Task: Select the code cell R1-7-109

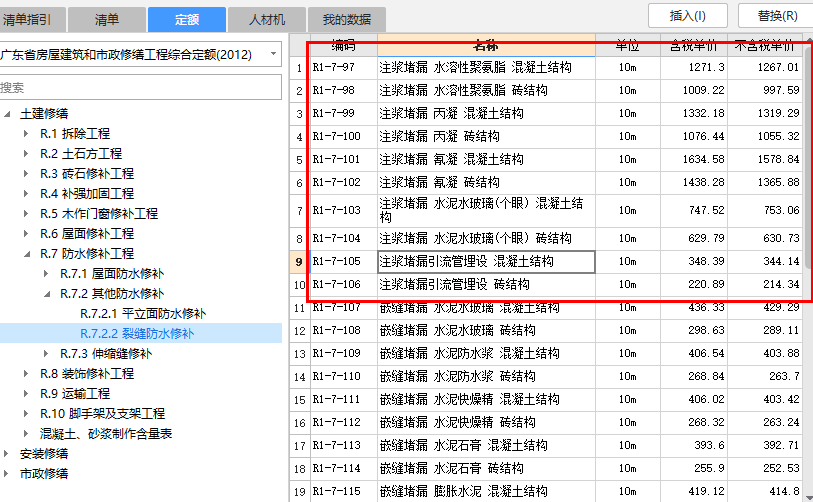Action: click(x=344, y=353)
